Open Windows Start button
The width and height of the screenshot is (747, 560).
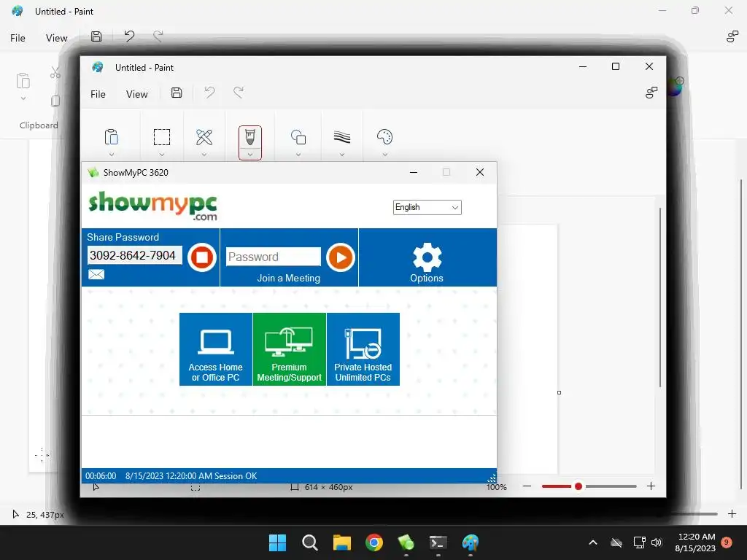pos(277,542)
